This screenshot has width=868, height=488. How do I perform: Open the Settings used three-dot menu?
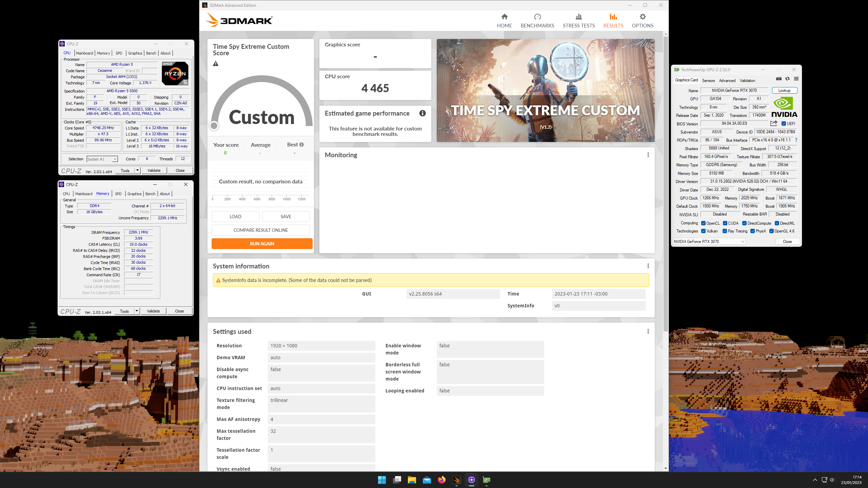click(648, 331)
